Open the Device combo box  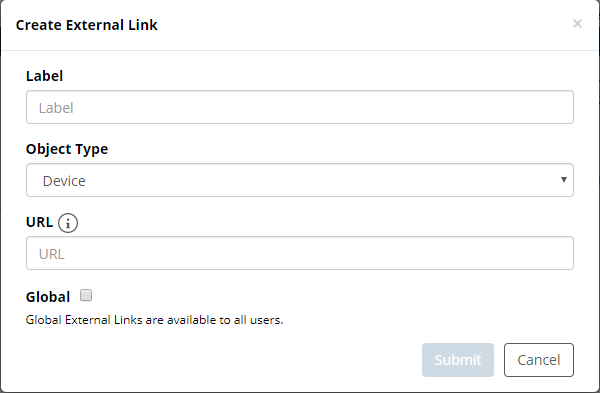click(x=300, y=180)
